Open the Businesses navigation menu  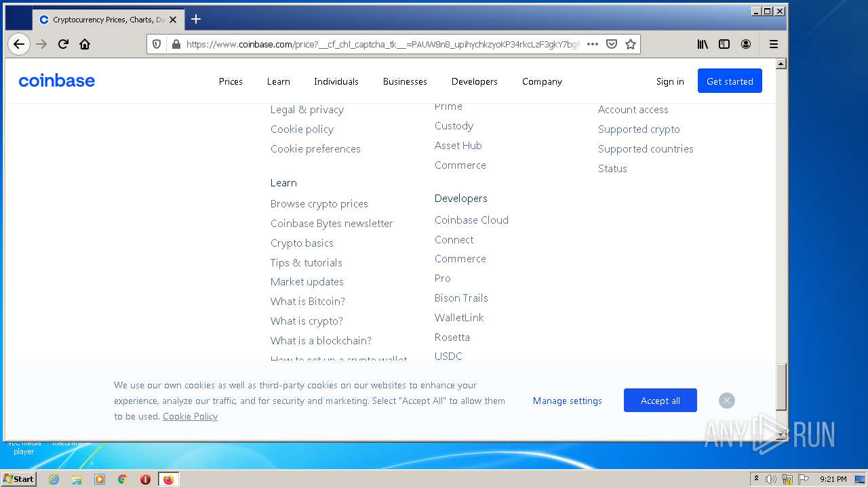[x=405, y=81]
